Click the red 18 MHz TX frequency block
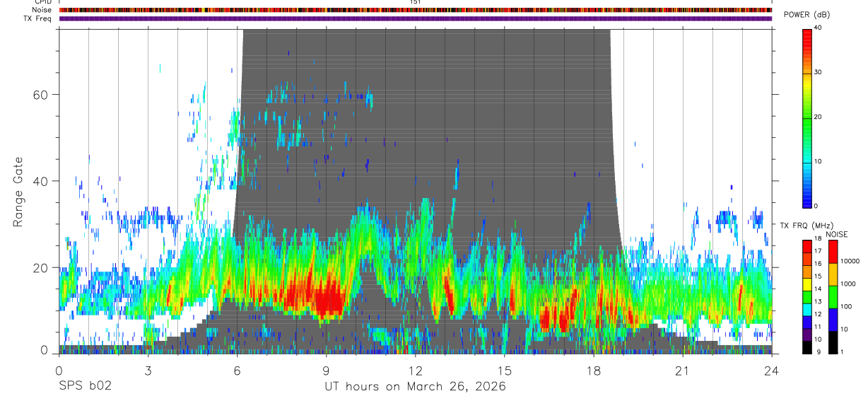Viewport: 868px width, 401px height. 807,245
